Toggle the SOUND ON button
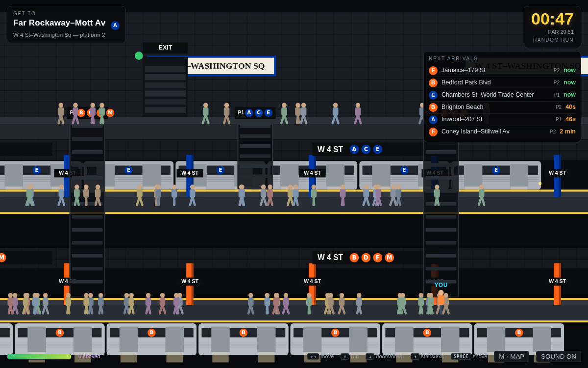 [x=559, y=357]
